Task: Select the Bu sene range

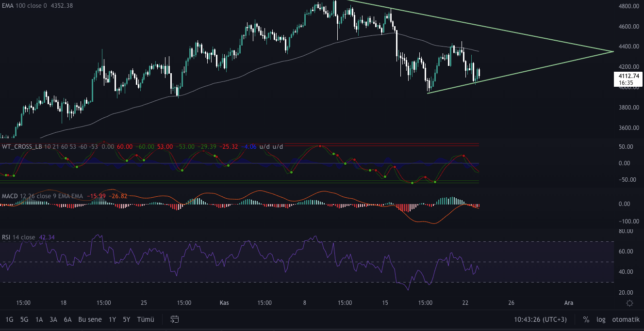Action: pos(90,319)
